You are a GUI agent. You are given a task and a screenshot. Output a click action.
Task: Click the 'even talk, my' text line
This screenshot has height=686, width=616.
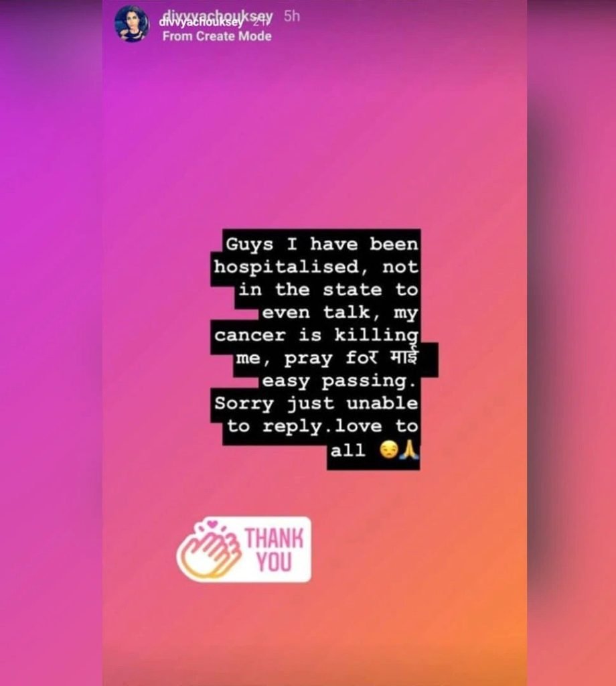tap(340, 312)
